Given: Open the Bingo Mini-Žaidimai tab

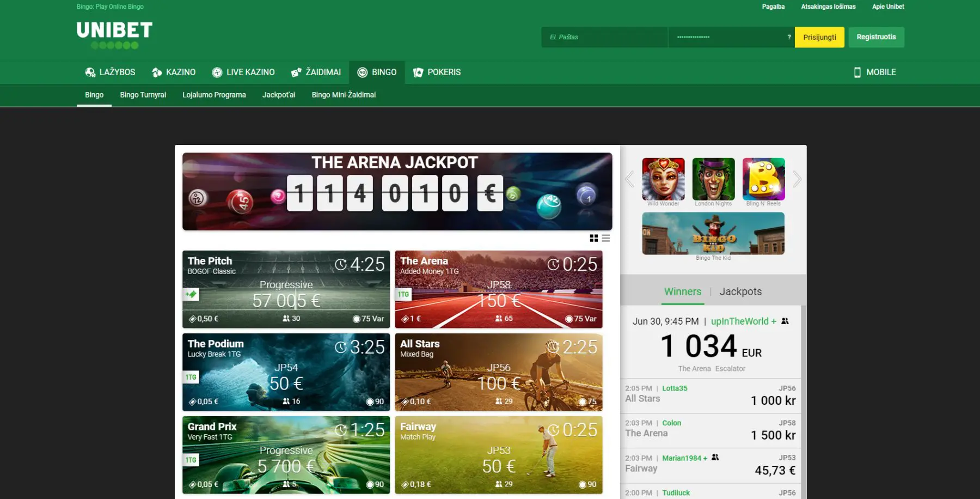Looking at the screenshot, I should [344, 94].
